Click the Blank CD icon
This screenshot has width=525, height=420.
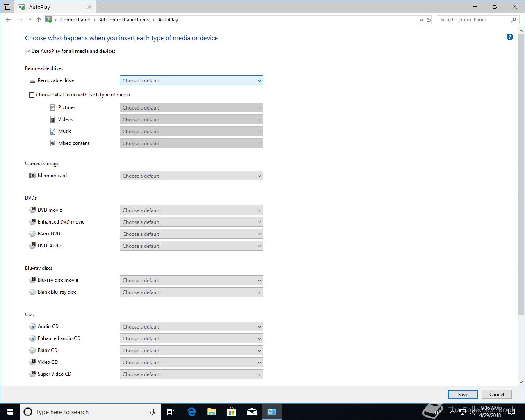pyautogui.click(x=32, y=350)
